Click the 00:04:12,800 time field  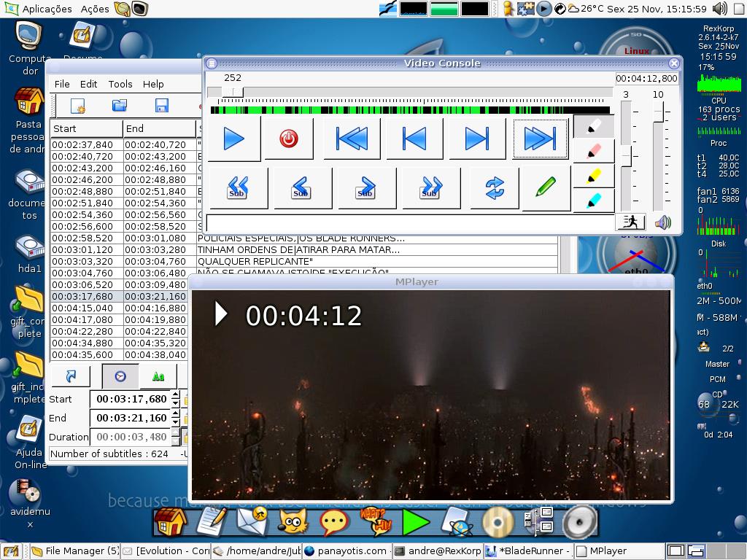(x=646, y=79)
